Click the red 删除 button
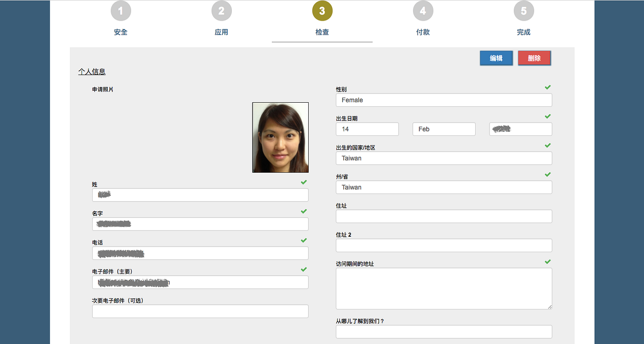Screen dimensions: 644x344 (x=534, y=58)
